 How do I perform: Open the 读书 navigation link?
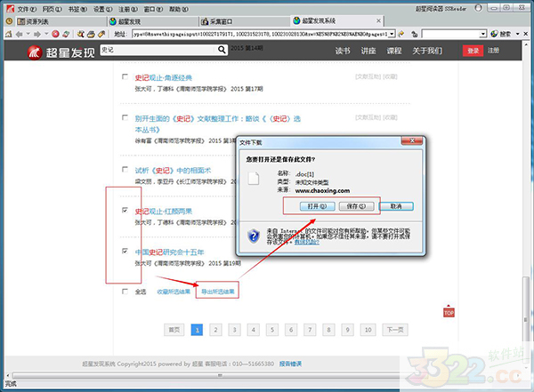(343, 51)
